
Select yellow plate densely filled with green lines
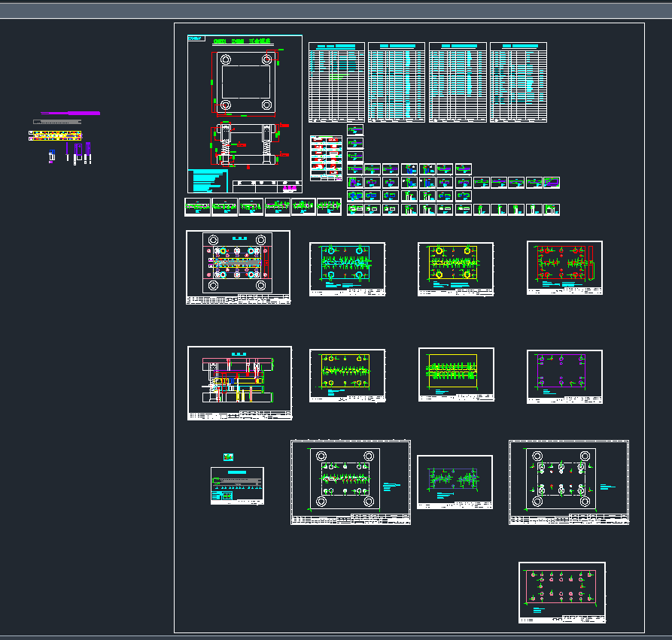coord(456,374)
